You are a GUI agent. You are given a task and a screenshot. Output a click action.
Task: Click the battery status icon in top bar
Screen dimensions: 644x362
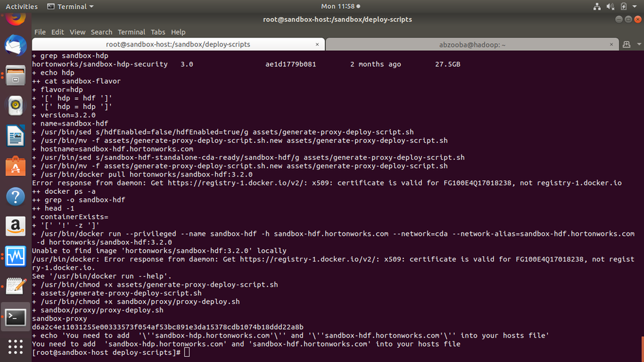pos(623,6)
